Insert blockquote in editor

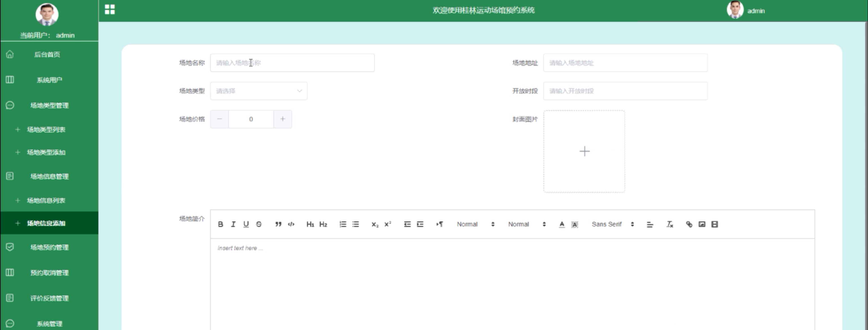(278, 224)
